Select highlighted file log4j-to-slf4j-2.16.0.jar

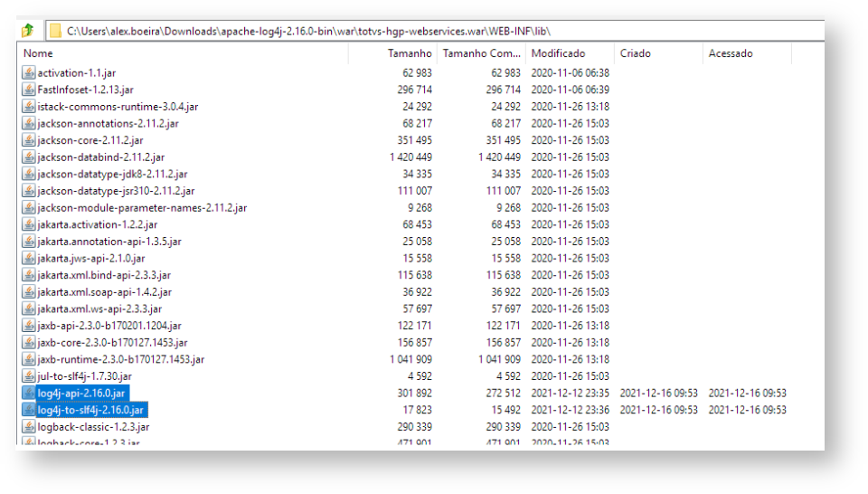coord(91,410)
